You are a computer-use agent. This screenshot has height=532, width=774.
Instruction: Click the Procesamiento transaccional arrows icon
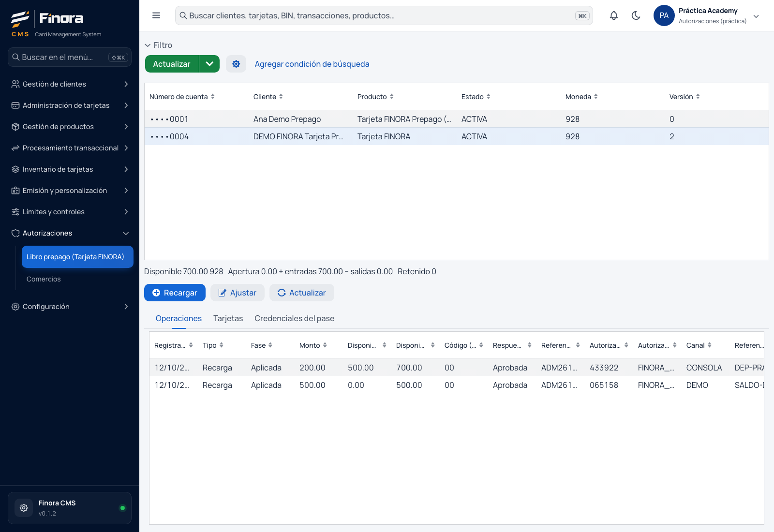click(15, 148)
